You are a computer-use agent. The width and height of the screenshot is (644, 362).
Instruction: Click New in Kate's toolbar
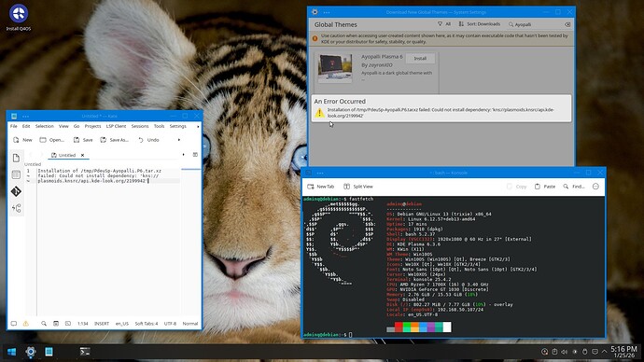click(x=22, y=140)
